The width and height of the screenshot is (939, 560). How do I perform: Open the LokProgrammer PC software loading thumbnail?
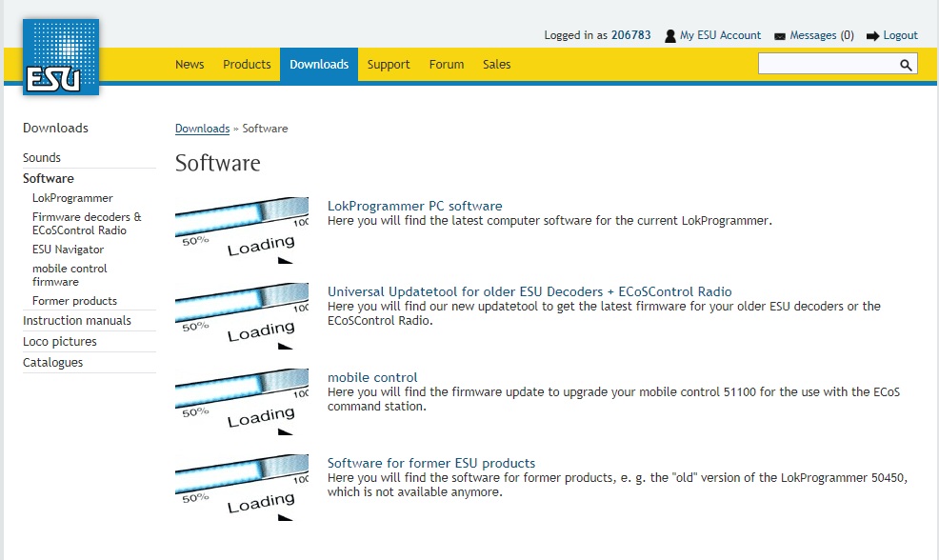pyautogui.click(x=242, y=230)
